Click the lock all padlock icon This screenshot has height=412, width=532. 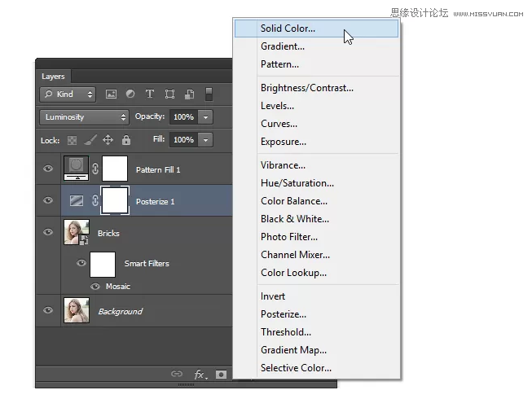pos(125,140)
